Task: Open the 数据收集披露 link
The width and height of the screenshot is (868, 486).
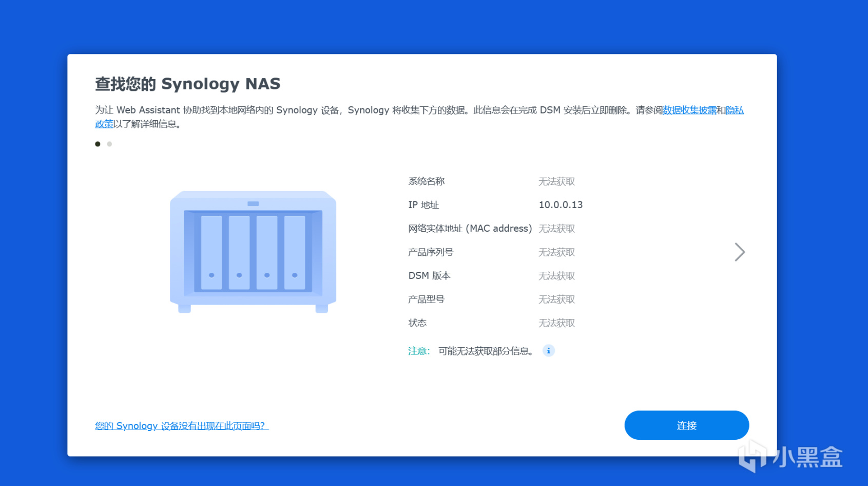Action: coord(689,110)
